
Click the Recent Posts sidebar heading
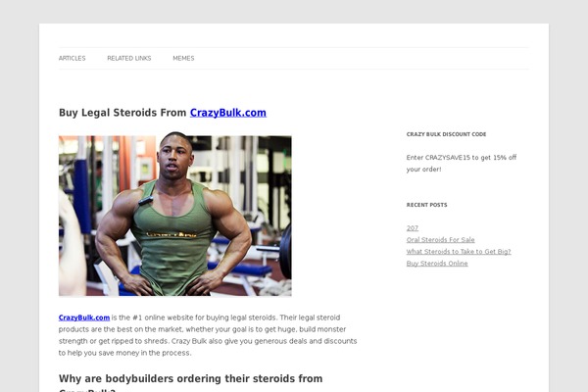tap(426, 205)
